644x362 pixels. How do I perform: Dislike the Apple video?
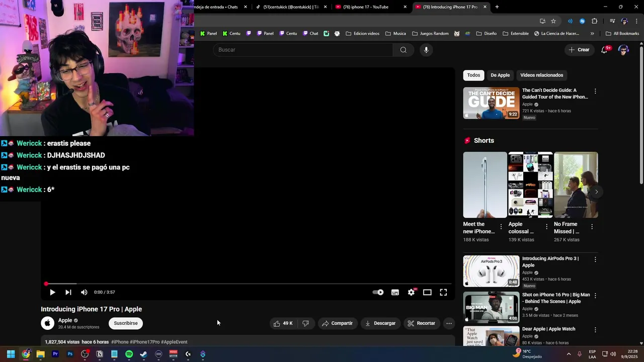(305, 323)
